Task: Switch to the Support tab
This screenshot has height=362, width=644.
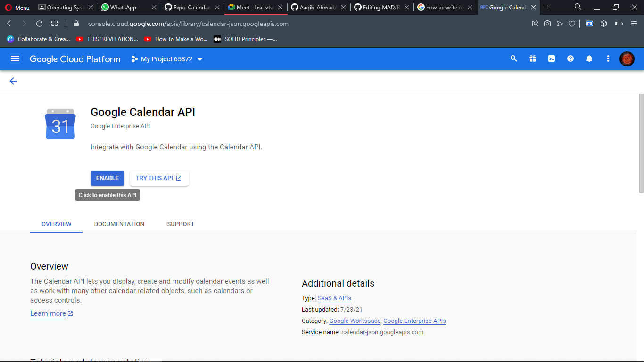Action: (x=181, y=224)
